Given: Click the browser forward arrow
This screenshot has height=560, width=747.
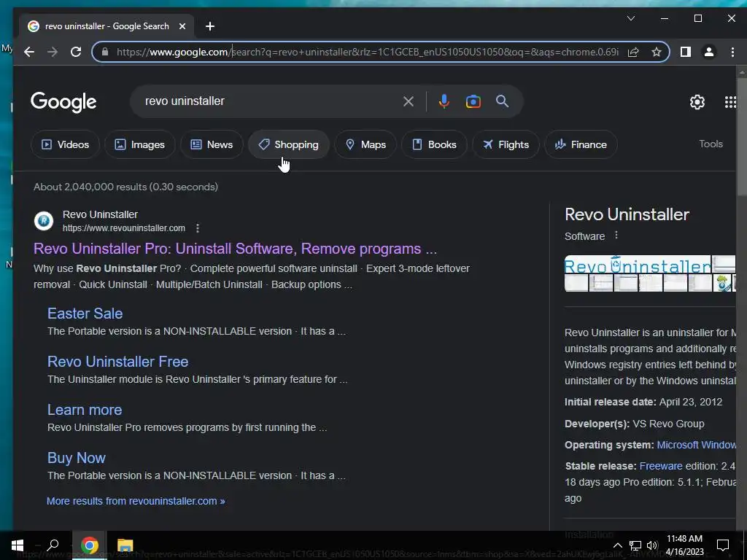Looking at the screenshot, I should point(53,52).
